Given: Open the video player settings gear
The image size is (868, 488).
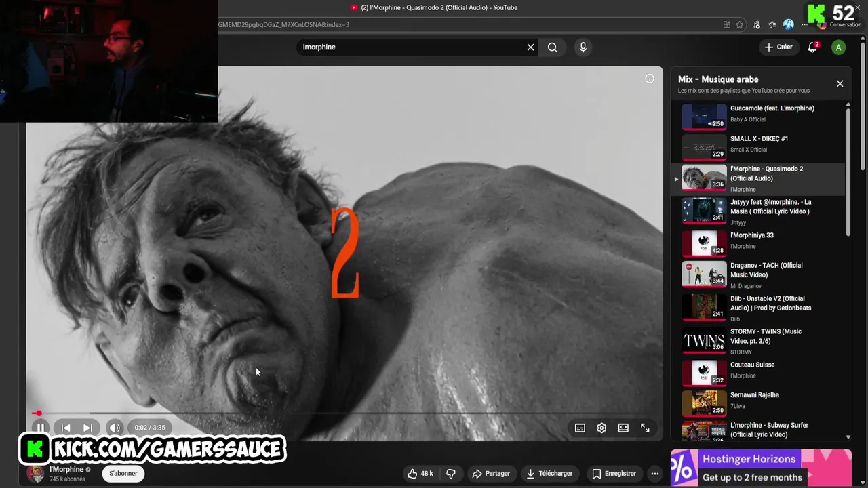Looking at the screenshot, I should pyautogui.click(x=601, y=428).
